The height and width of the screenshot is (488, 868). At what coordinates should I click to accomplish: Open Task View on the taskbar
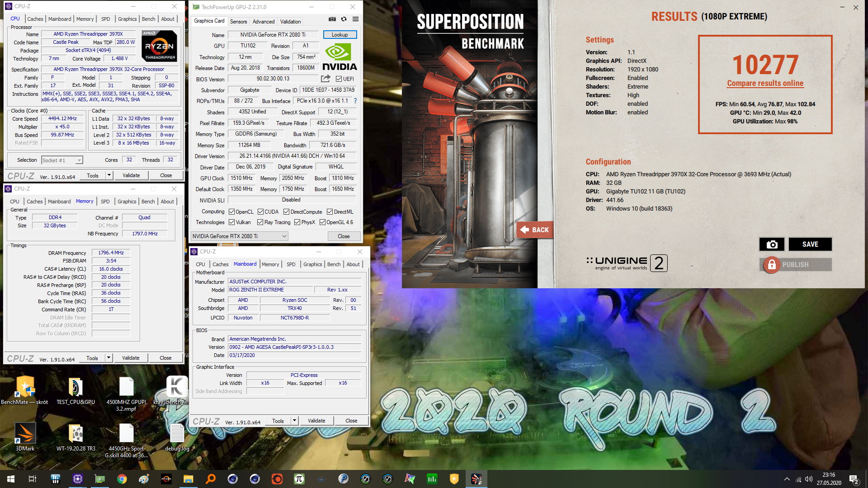point(33,479)
